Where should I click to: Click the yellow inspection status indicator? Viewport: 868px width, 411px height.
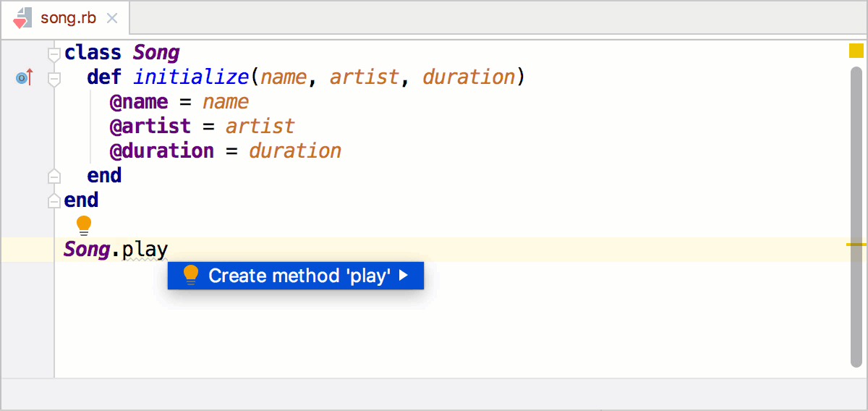pyautogui.click(x=856, y=51)
